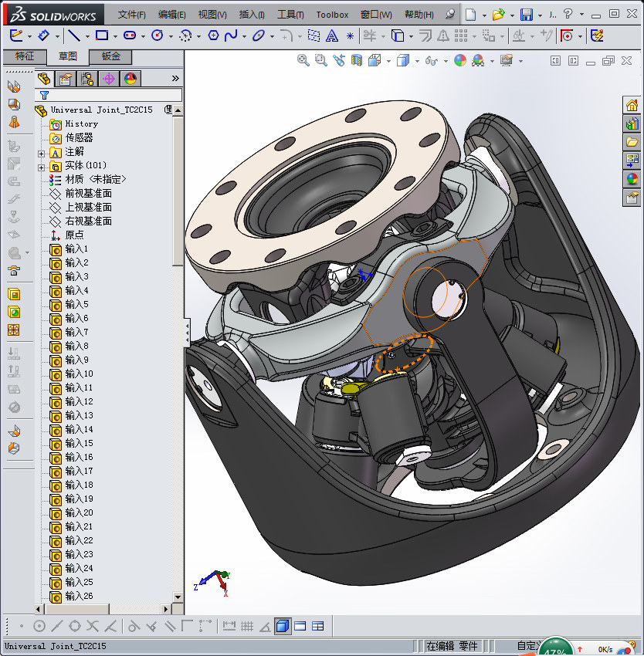
Task: Click the Save icon in toolbar
Action: tap(526, 15)
